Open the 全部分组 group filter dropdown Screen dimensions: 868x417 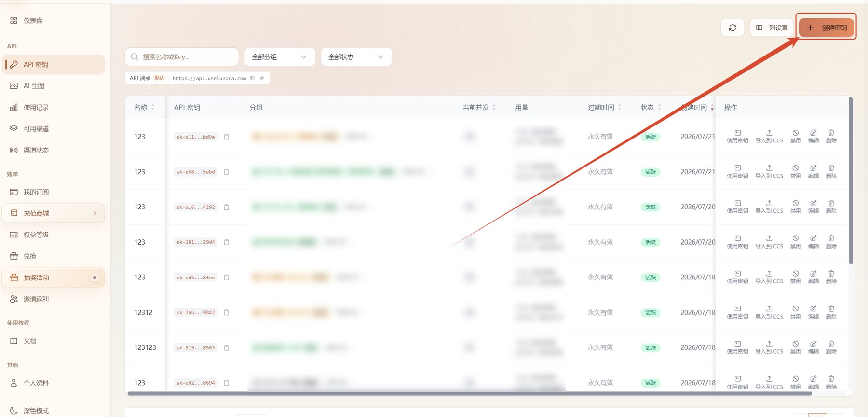tap(280, 57)
